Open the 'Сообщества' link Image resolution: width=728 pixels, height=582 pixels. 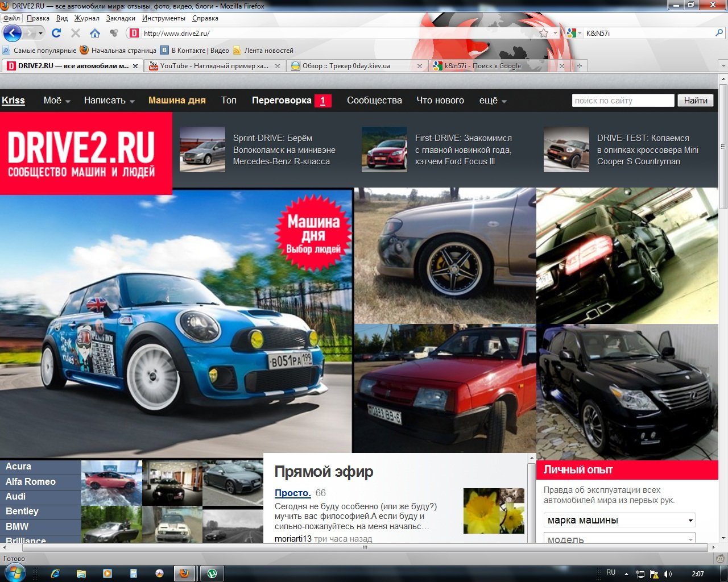coord(374,101)
